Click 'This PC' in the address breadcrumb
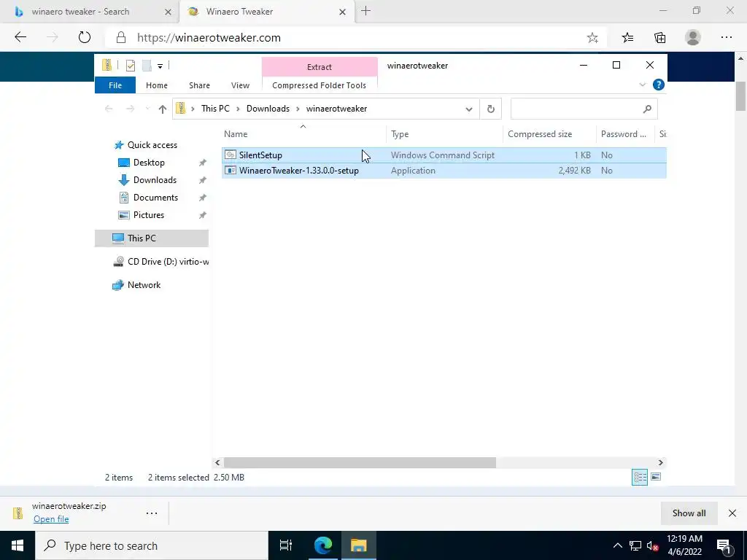Screen dimensions: 747x560 pos(215,109)
